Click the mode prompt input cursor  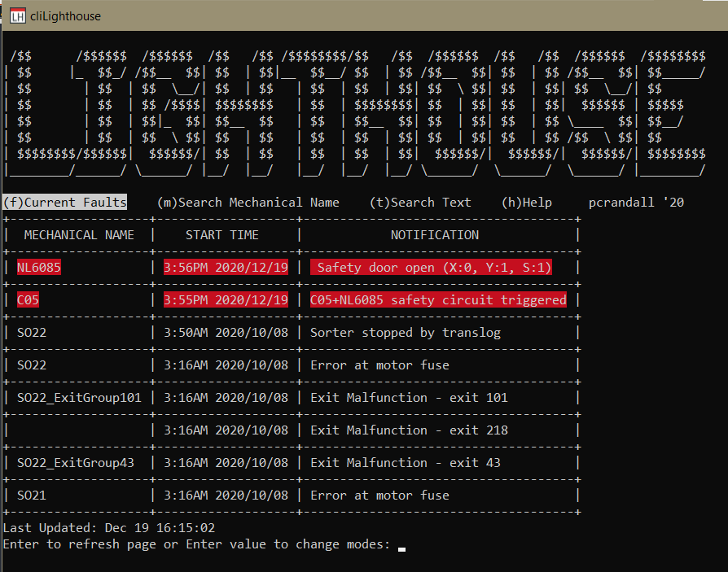coord(401,549)
